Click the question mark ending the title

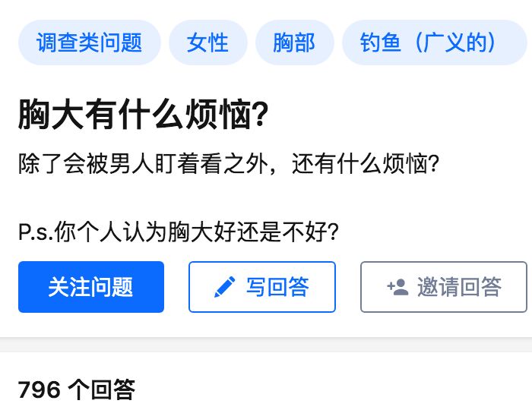pyautogui.click(x=260, y=116)
